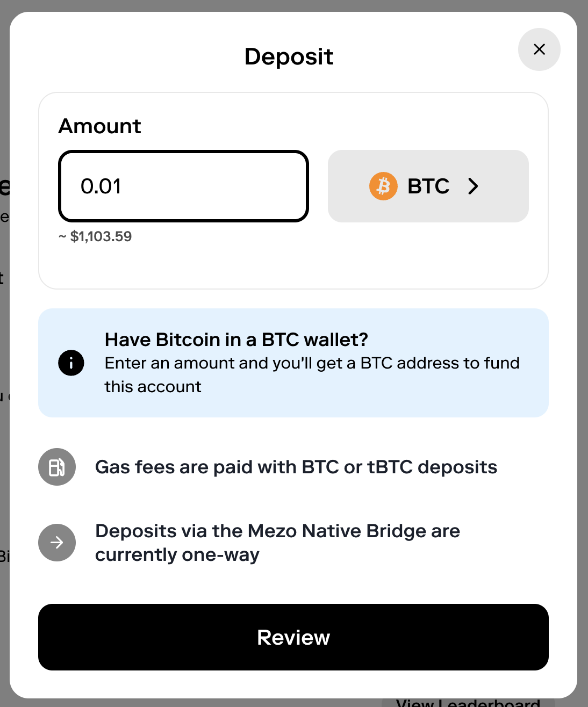Click the "this account" text in the info banner
Image resolution: width=588 pixels, height=707 pixels.
(x=153, y=387)
